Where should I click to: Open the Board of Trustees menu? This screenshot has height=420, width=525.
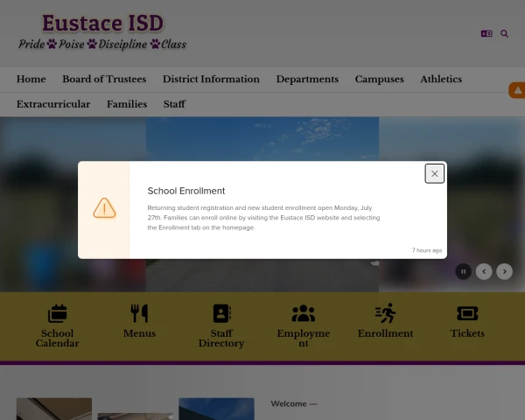coord(104,79)
